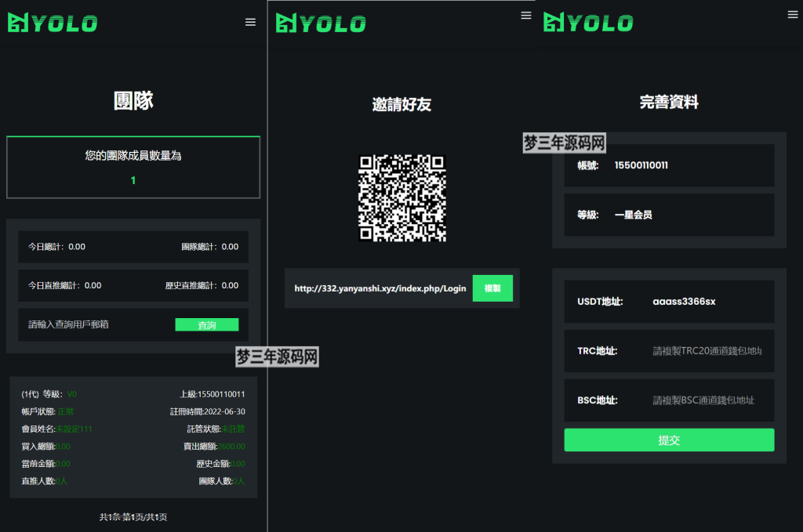The image size is (803, 532).
Task: Click YOLO logo on invite friends screen
Action: coord(321,23)
